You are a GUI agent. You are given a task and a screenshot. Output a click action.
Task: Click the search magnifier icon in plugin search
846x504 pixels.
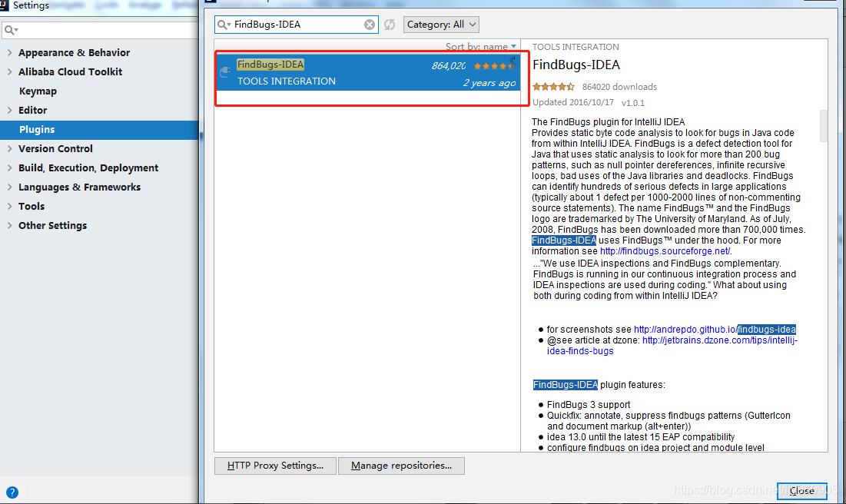click(223, 25)
